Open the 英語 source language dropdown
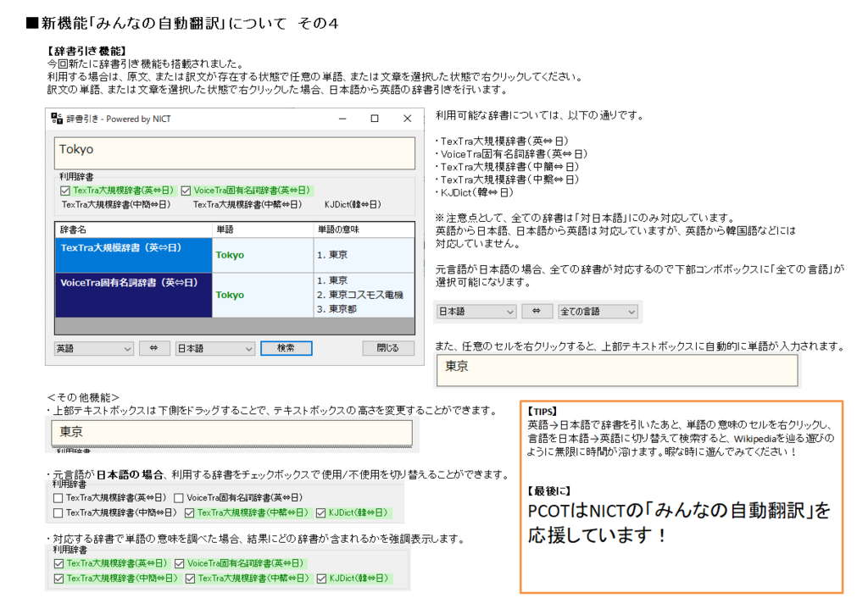Image resolution: width=868 pixels, height=609 pixels. coord(93,348)
